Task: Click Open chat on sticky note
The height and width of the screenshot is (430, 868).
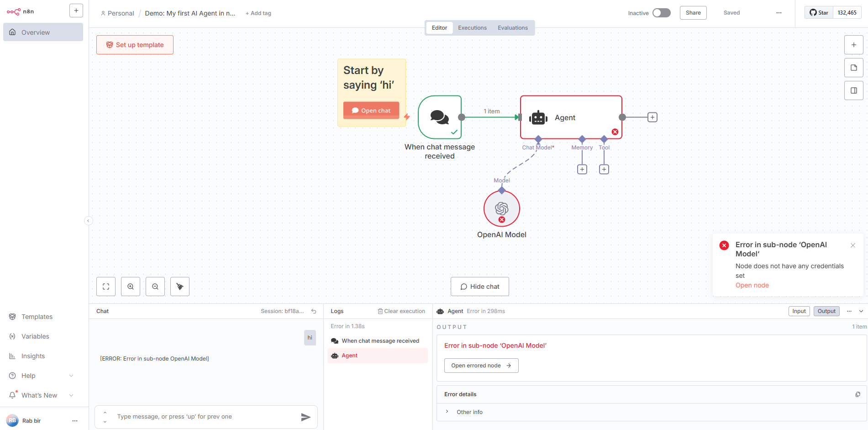Action: pos(371,111)
